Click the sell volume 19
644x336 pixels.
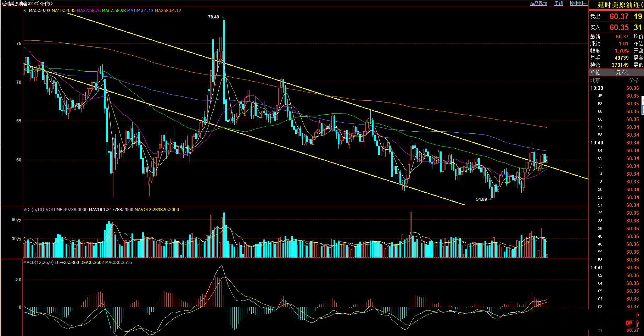638,16
